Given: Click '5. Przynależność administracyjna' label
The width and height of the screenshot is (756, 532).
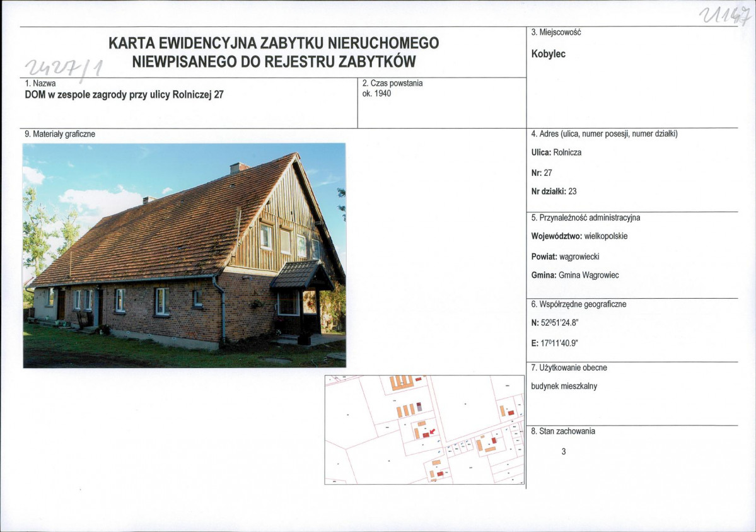Looking at the screenshot, I should point(586,217).
